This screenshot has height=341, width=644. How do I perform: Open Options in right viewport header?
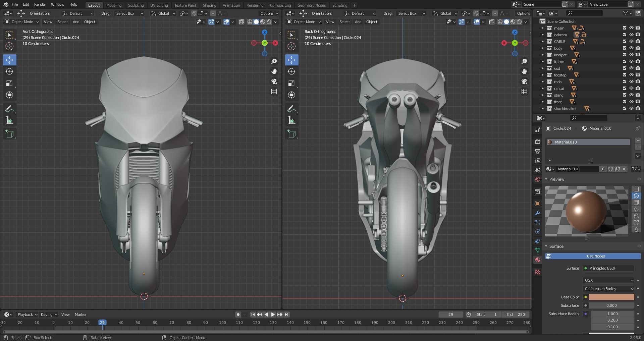523,13
